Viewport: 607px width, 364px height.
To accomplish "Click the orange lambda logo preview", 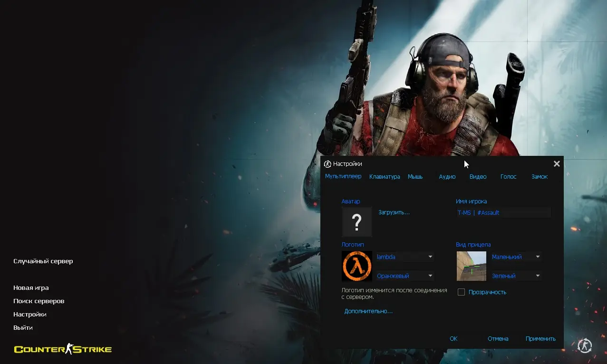I will pyautogui.click(x=356, y=266).
